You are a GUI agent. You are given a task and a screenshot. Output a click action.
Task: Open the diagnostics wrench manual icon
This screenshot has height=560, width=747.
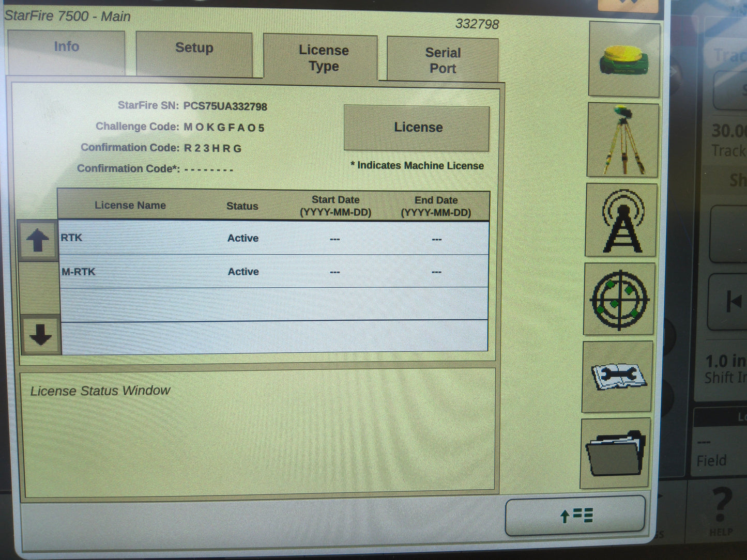click(x=617, y=377)
